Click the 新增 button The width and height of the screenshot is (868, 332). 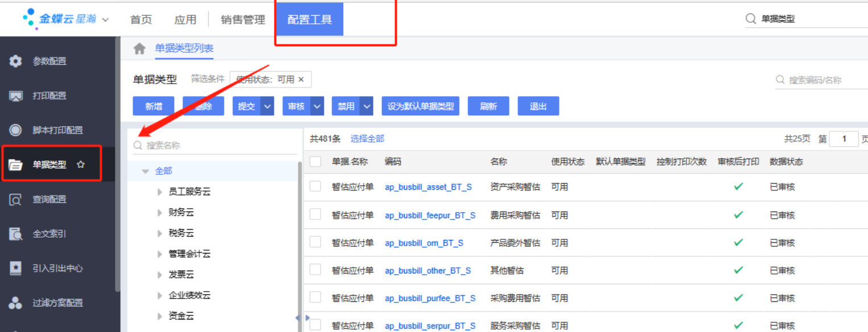tap(153, 106)
